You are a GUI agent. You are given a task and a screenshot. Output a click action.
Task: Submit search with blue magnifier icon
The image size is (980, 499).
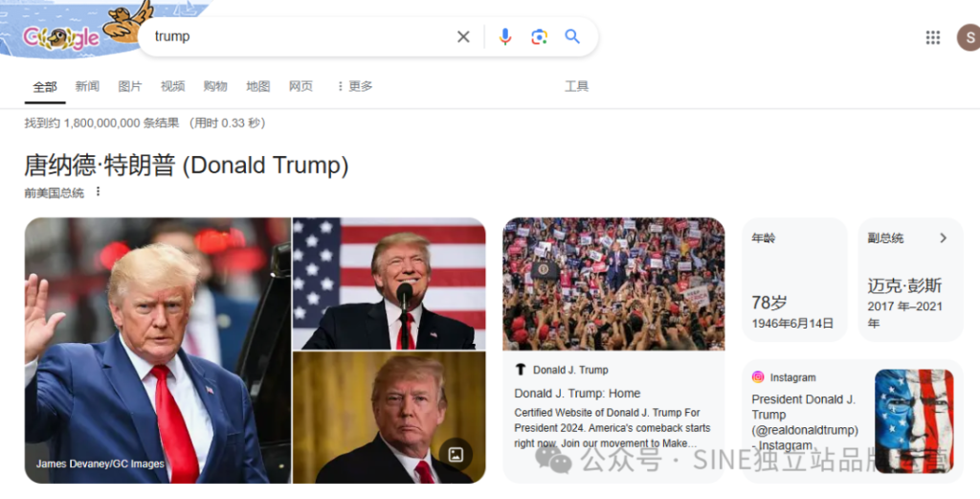pyautogui.click(x=572, y=36)
